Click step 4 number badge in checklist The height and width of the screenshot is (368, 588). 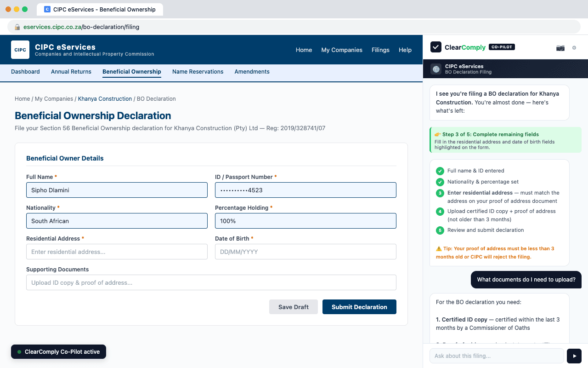440,212
